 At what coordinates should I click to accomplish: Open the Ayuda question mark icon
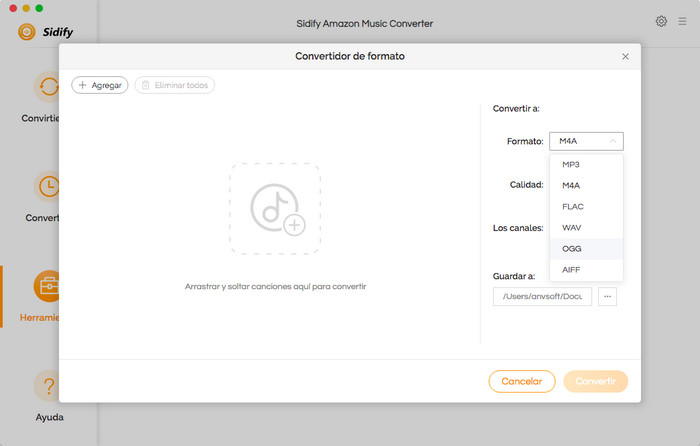[46, 385]
